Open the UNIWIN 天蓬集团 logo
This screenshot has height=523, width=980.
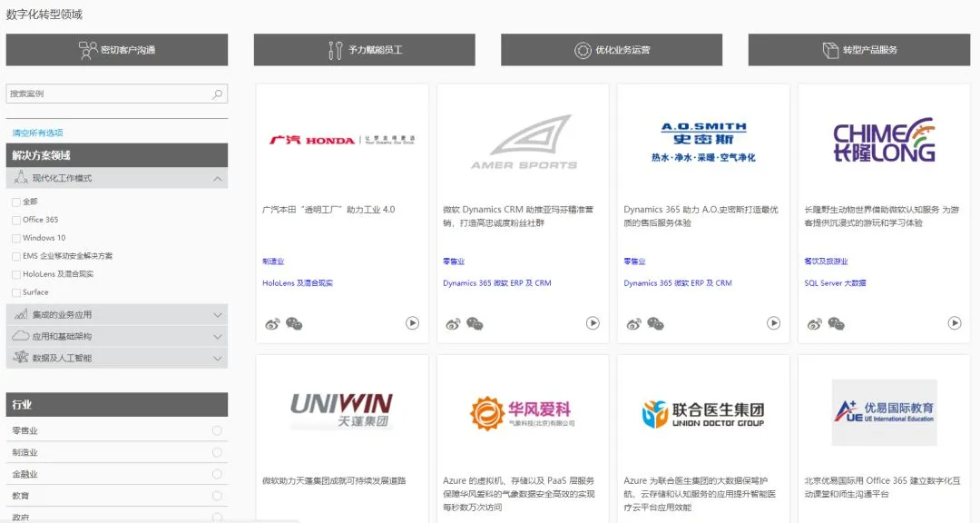point(342,411)
